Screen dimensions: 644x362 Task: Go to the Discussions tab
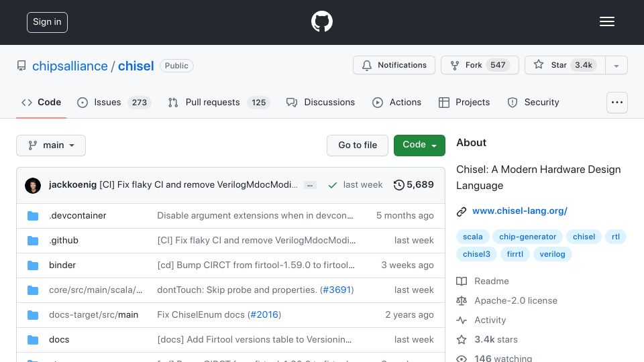pyautogui.click(x=321, y=102)
